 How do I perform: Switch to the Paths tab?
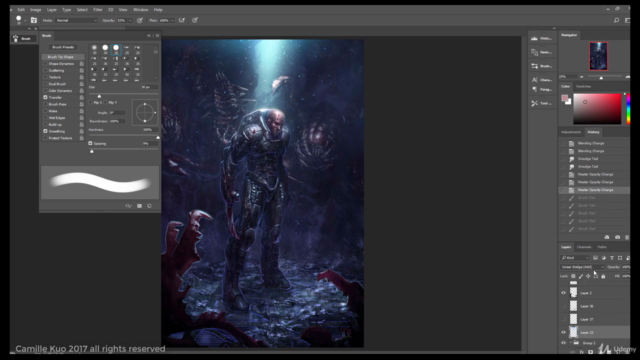(602, 247)
